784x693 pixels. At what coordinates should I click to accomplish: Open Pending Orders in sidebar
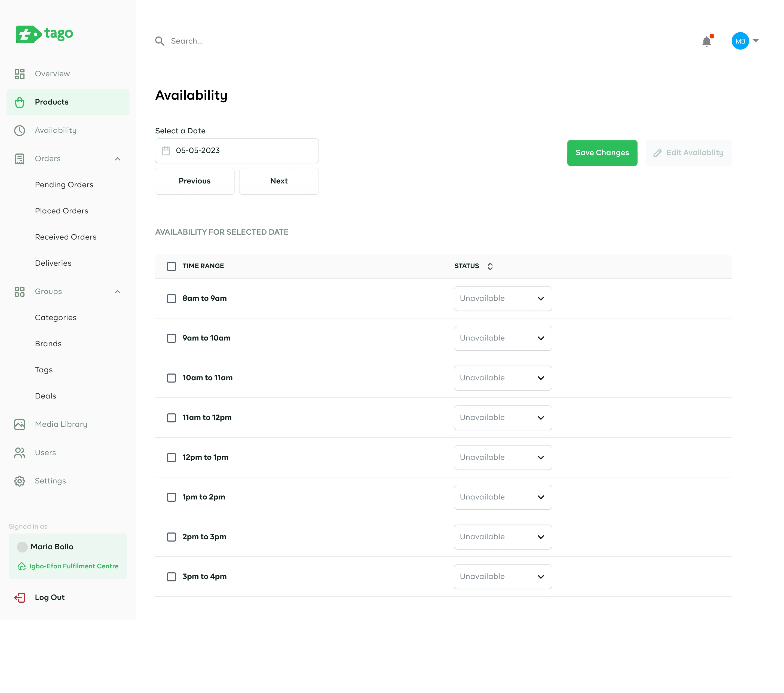click(64, 185)
